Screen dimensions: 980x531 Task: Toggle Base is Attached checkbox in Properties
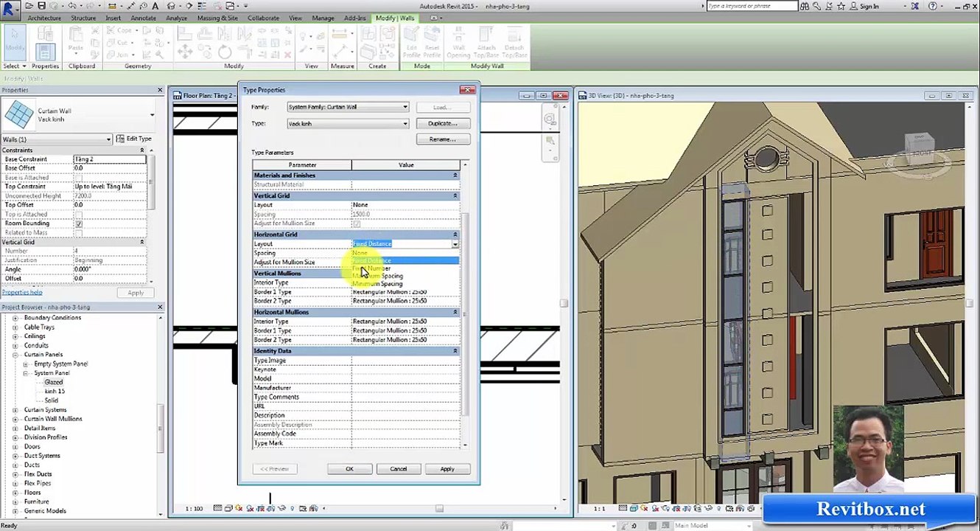pyautogui.click(x=78, y=178)
